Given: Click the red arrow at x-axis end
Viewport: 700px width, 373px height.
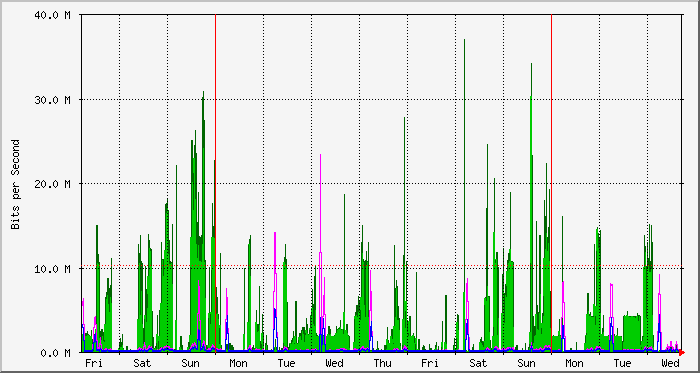Looking at the screenshot, I should pyautogui.click(x=682, y=352).
